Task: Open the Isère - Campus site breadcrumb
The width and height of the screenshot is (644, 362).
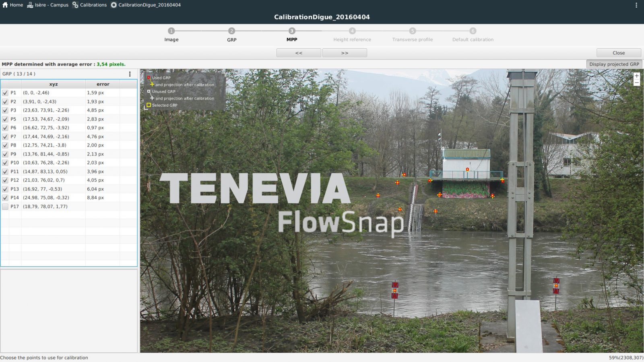Action: (47, 5)
